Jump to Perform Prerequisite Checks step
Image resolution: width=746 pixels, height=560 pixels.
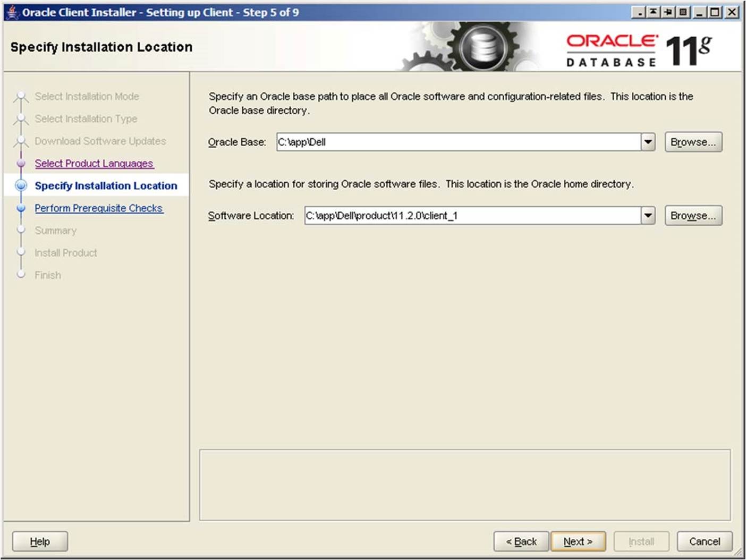[99, 208]
